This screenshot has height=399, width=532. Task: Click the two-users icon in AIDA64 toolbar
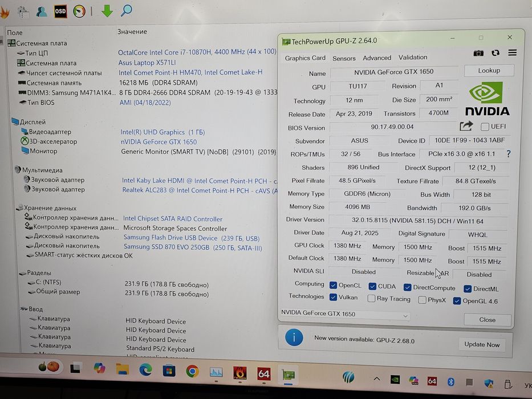pos(42,12)
